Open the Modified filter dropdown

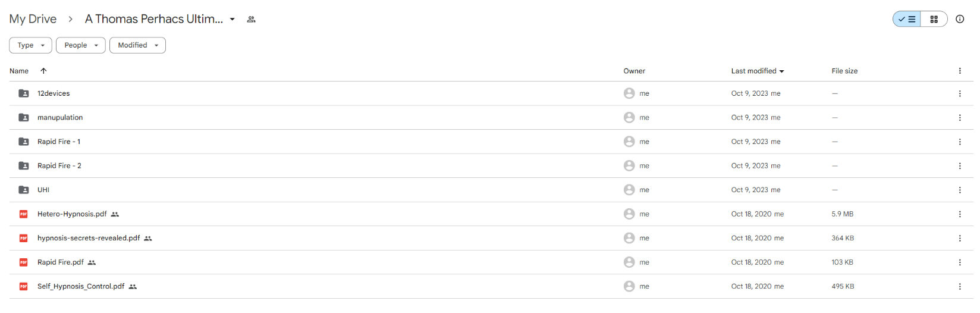[137, 45]
